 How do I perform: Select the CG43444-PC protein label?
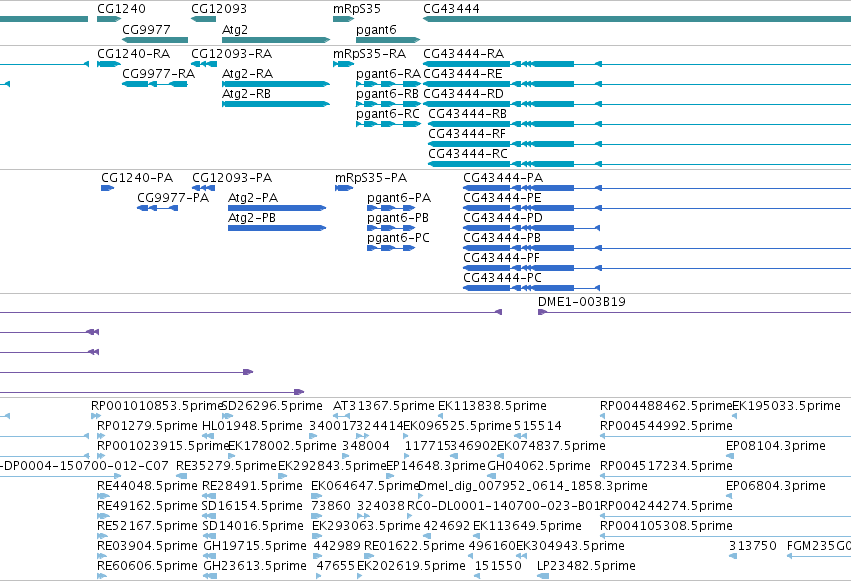[x=503, y=278]
